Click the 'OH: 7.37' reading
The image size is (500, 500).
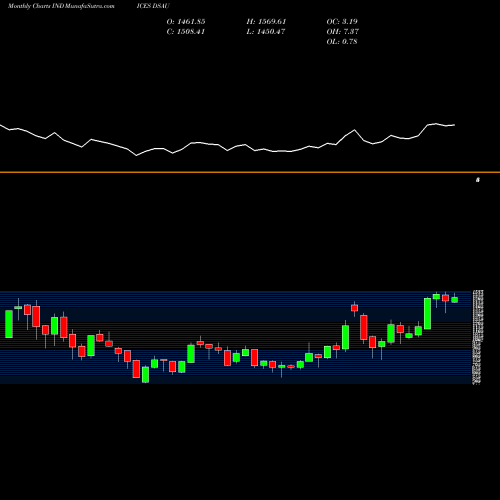pos(342,32)
